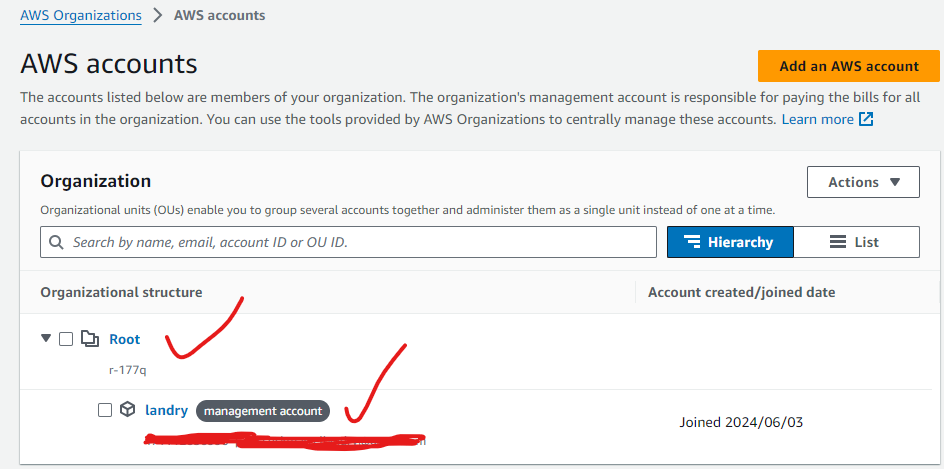
Task: Switch to the Hierarchy view
Action: coord(730,242)
